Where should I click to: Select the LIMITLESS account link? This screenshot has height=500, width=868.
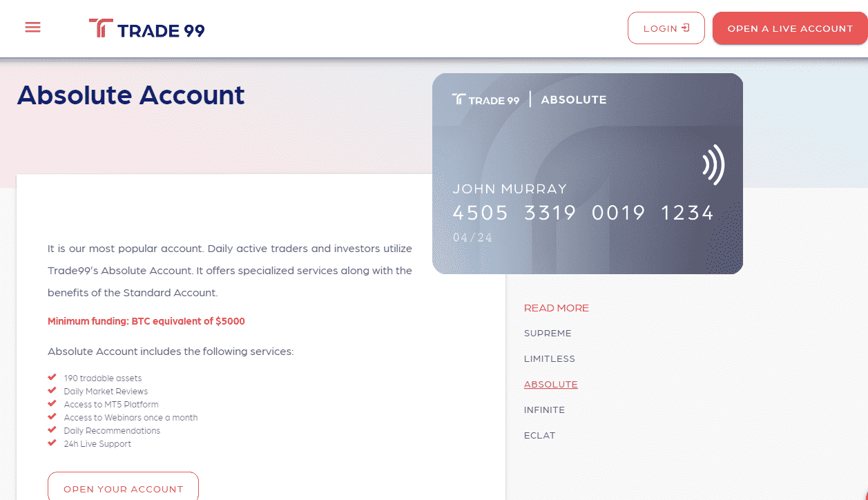(550, 358)
